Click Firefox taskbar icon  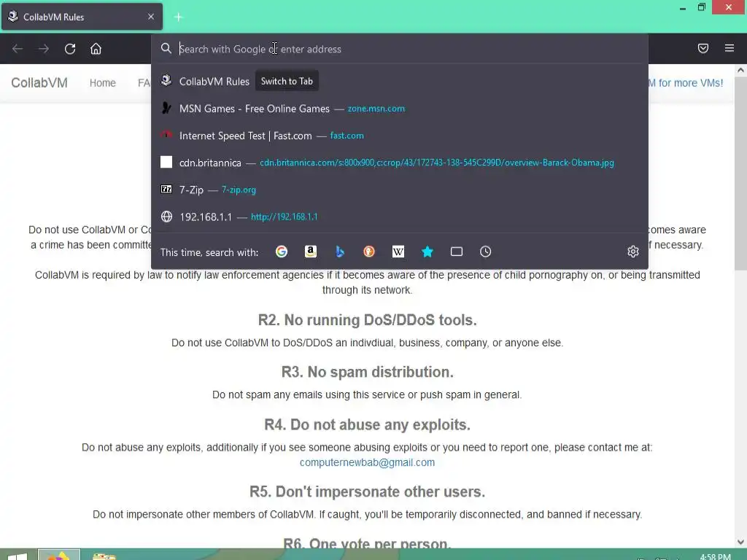[x=59, y=555]
